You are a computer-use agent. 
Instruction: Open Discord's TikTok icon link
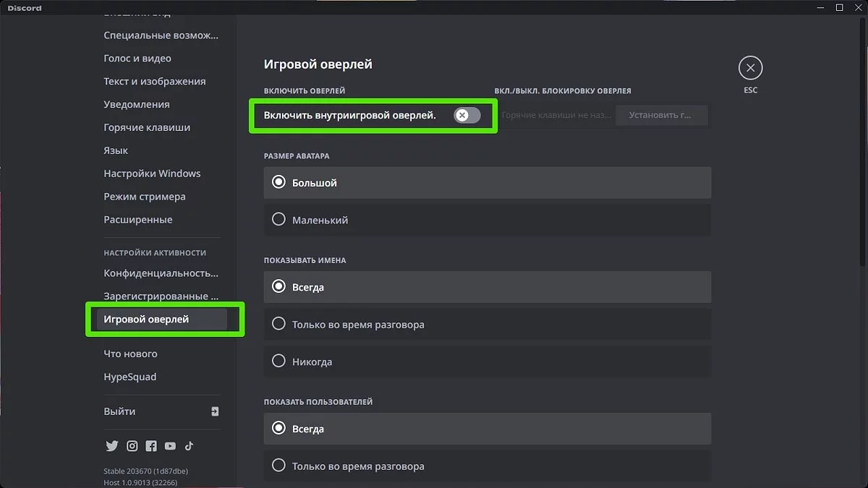(189, 446)
